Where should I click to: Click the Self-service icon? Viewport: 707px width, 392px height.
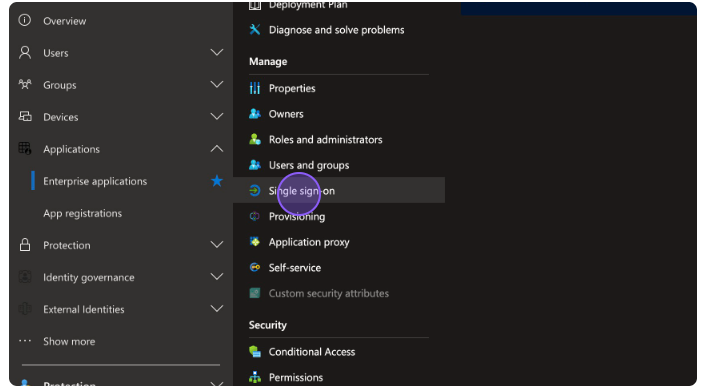(x=255, y=267)
